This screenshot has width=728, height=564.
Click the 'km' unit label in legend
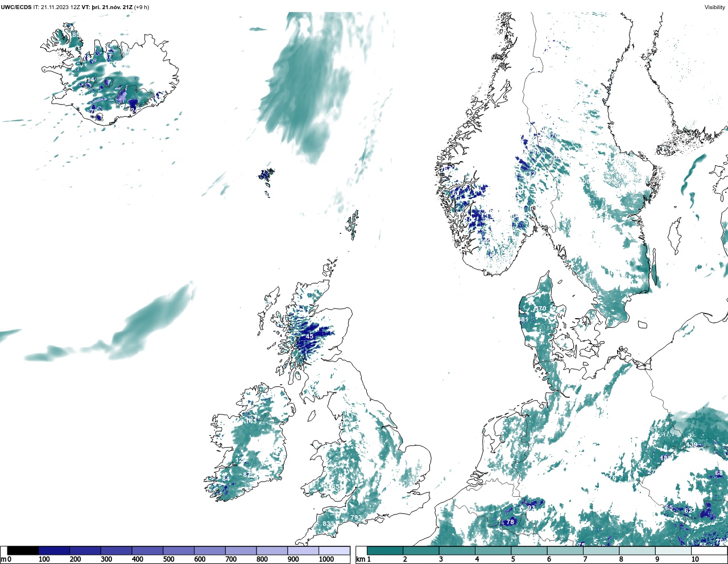click(x=360, y=560)
